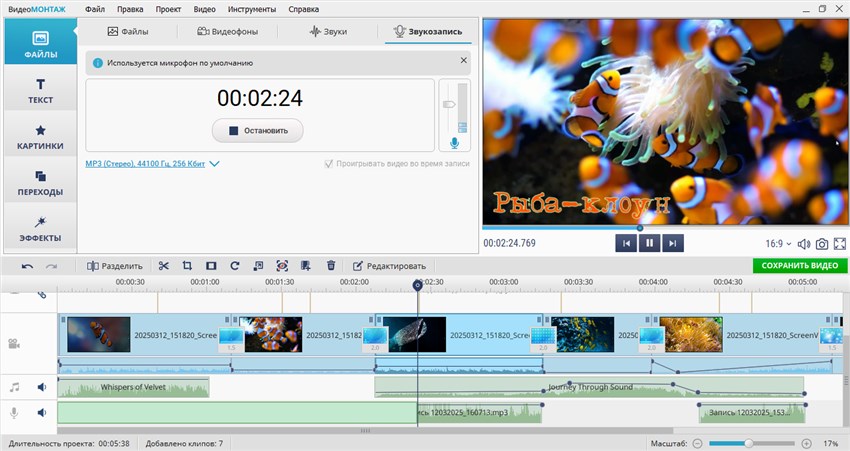This screenshot has width=850, height=451.
Task: Select the crop tool icon
Action: 187,266
